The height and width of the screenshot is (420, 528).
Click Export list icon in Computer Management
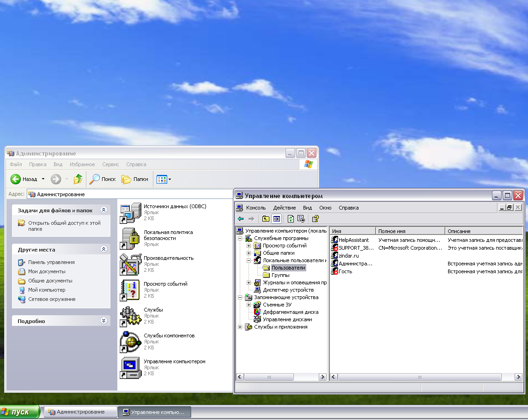point(301,219)
